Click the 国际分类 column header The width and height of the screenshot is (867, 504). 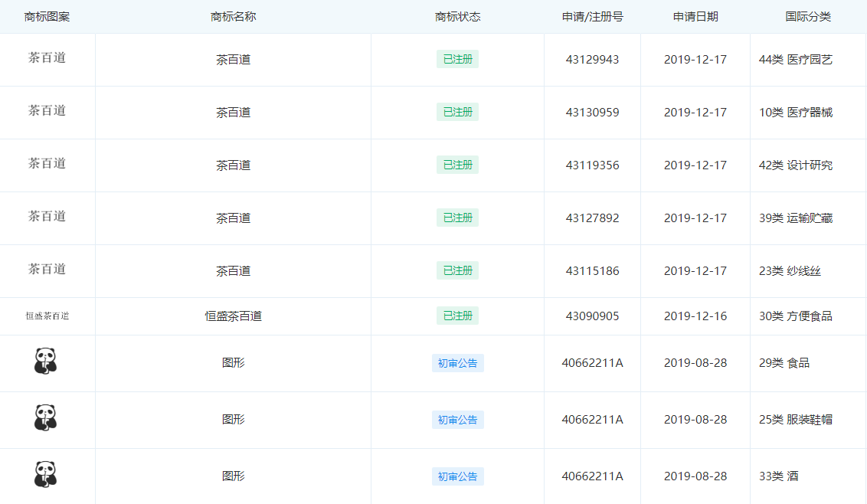[808, 17]
